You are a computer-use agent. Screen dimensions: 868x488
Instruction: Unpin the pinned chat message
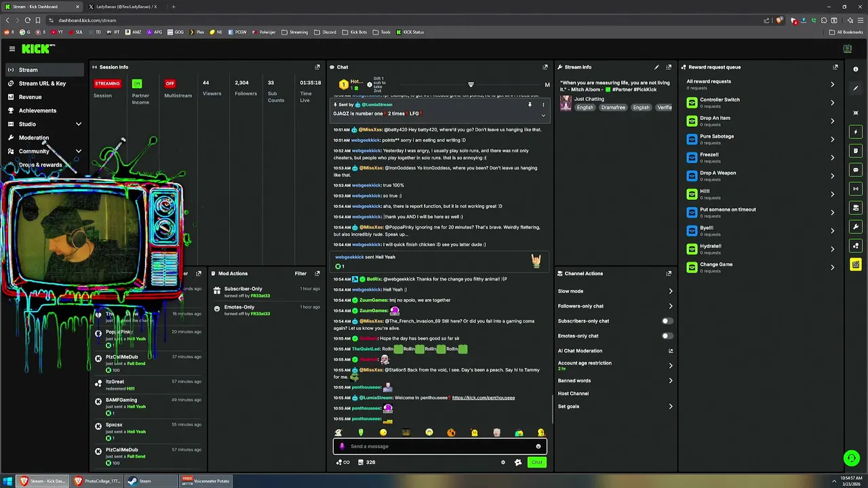pyautogui.click(x=530, y=105)
